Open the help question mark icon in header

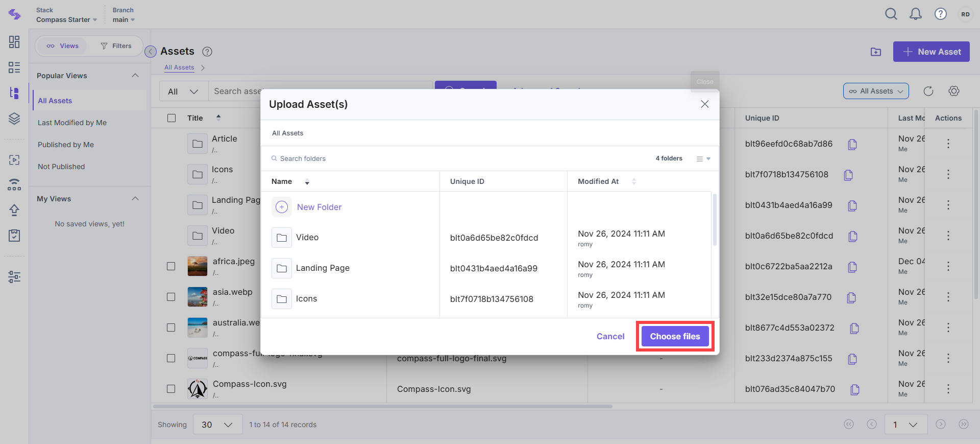(x=941, y=14)
